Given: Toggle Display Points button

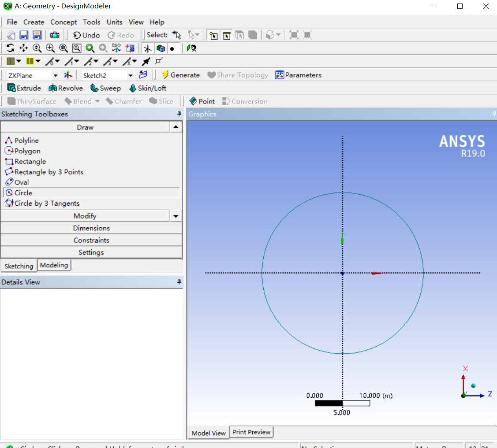Looking at the screenshot, I should (172, 48).
